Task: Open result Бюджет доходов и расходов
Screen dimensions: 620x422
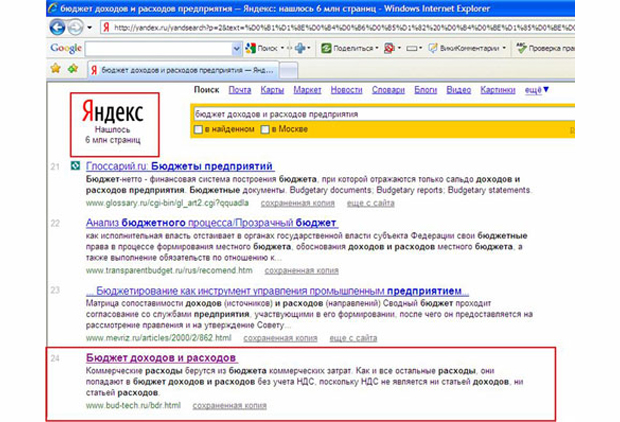Action: (161, 358)
